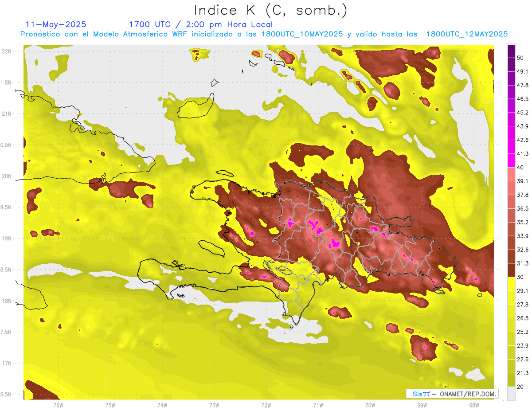This screenshot has height=411, width=532.
Task: Pick the magenta band between 40 and 41.3
Action: (511, 160)
